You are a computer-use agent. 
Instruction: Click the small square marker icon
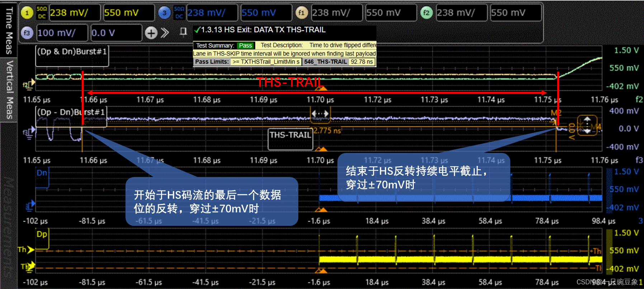click(x=183, y=32)
